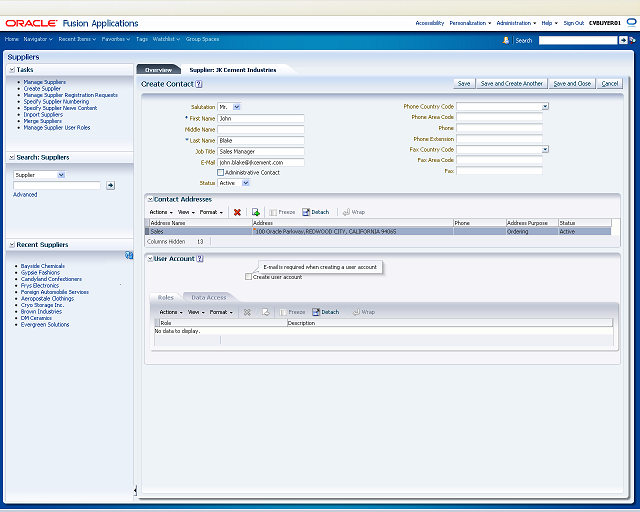Image resolution: width=640 pixels, height=512 pixels.
Task: Click Save and Create Another button
Action: pos(512,84)
